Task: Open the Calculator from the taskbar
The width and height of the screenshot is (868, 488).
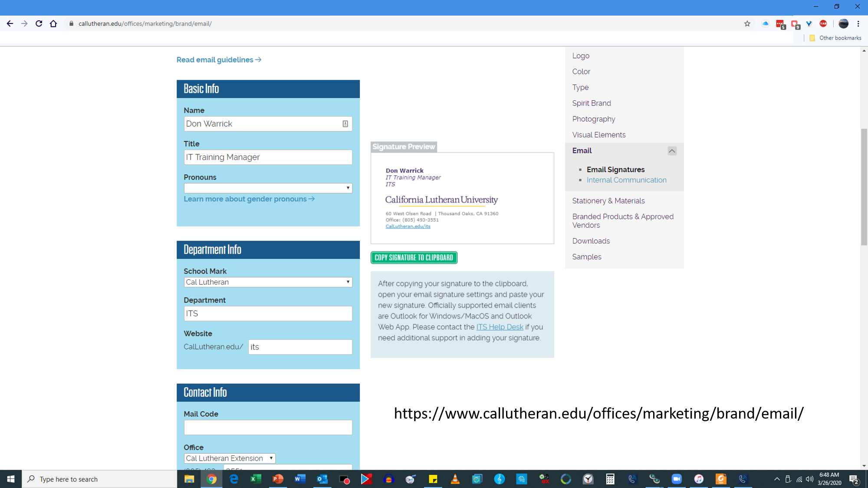Action: [610, 479]
